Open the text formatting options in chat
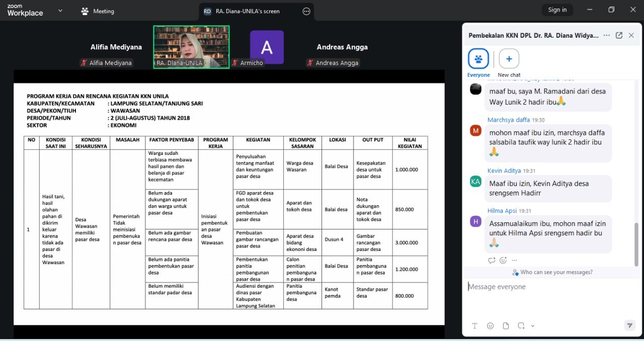Image resolution: width=644 pixels, height=341 pixels. [474, 326]
